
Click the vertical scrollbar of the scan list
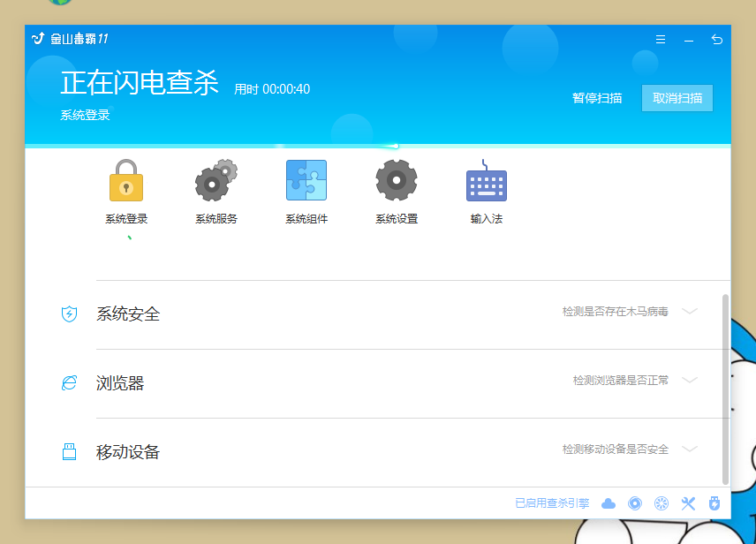725,389
